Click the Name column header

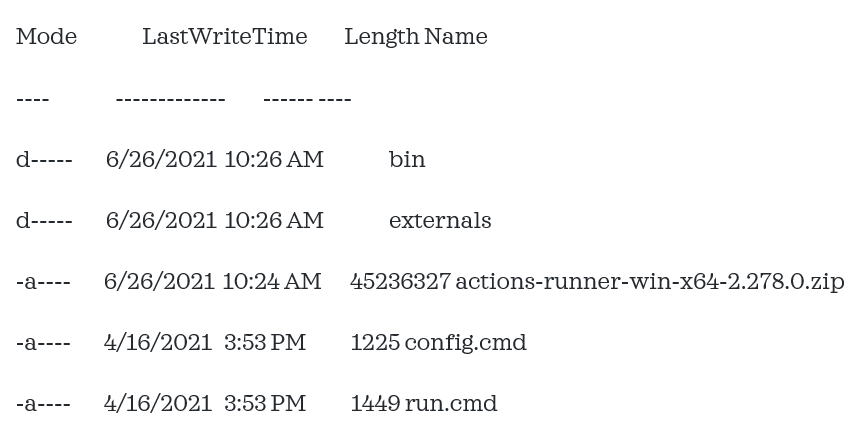(456, 37)
